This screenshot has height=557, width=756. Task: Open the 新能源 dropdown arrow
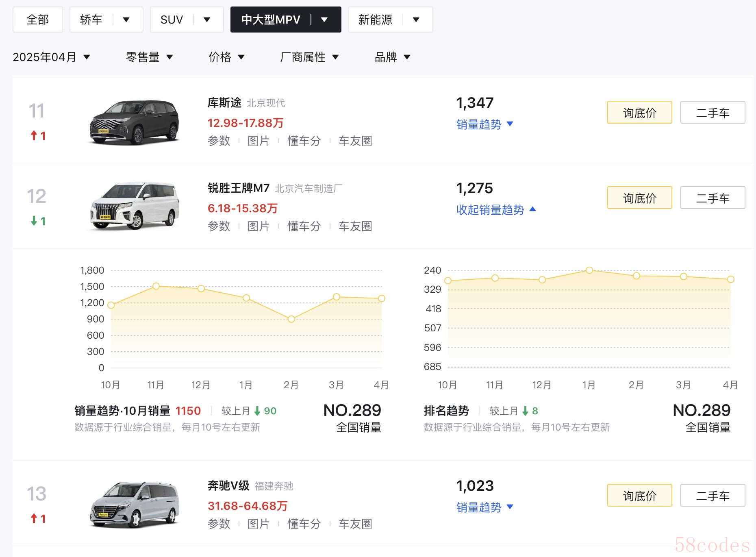tap(416, 20)
